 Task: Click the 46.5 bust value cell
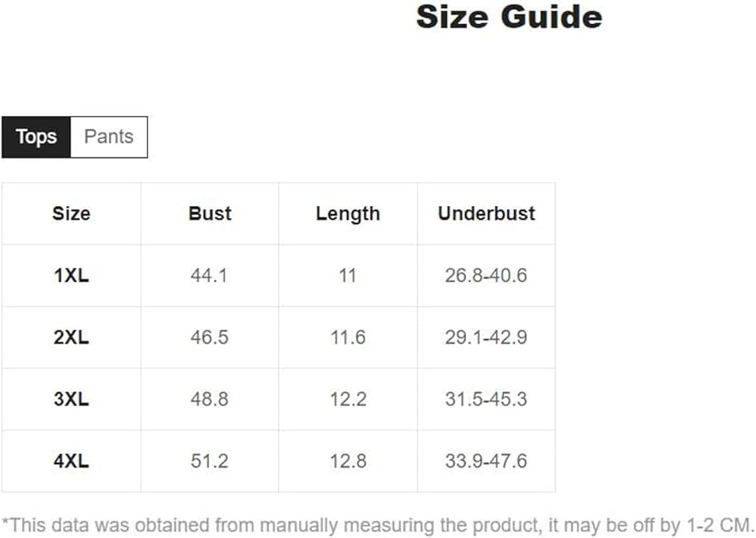click(x=209, y=337)
